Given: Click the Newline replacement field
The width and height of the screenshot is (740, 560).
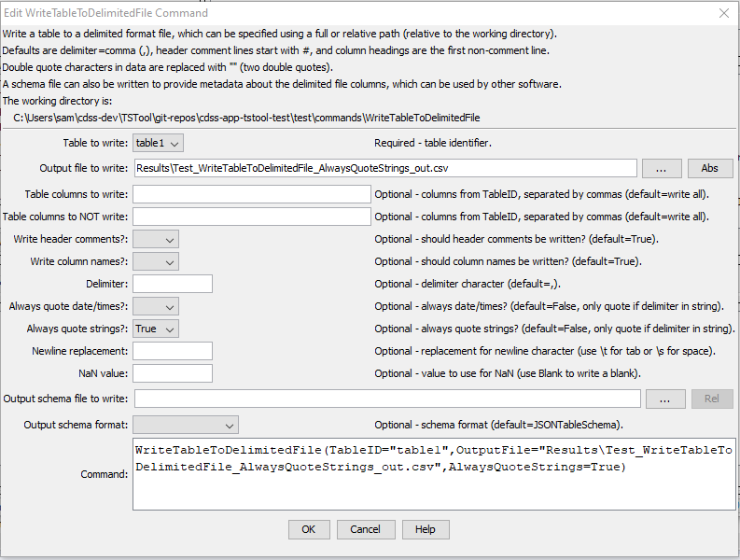Looking at the screenshot, I should tap(173, 351).
